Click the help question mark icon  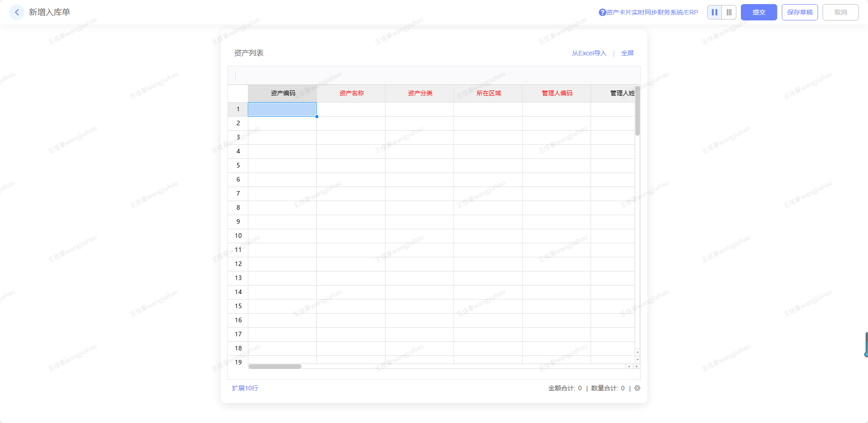click(x=602, y=13)
